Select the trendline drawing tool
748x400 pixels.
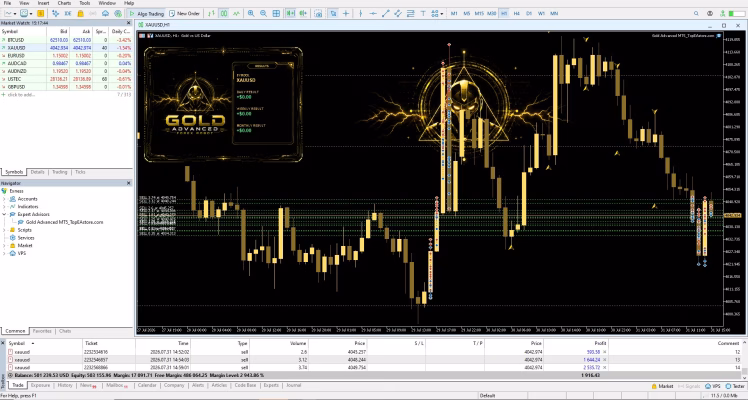[x=385, y=13]
